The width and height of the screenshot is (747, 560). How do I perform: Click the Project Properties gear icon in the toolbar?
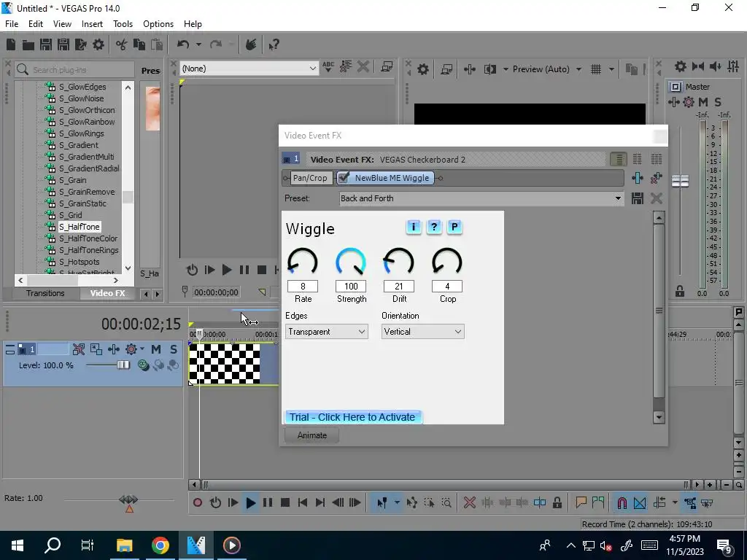coord(98,44)
